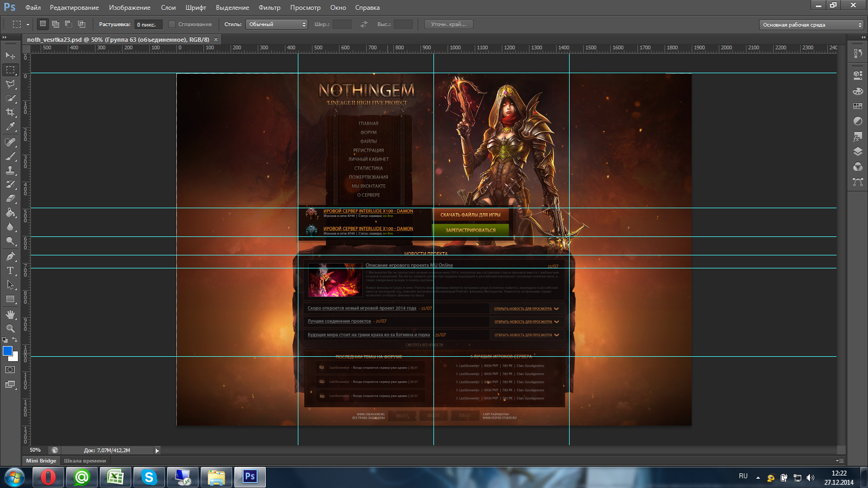Image resolution: width=868 pixels, height=488 pixels.
Task: Open the Properties panel icon
Action: click(x=858, y=75)
